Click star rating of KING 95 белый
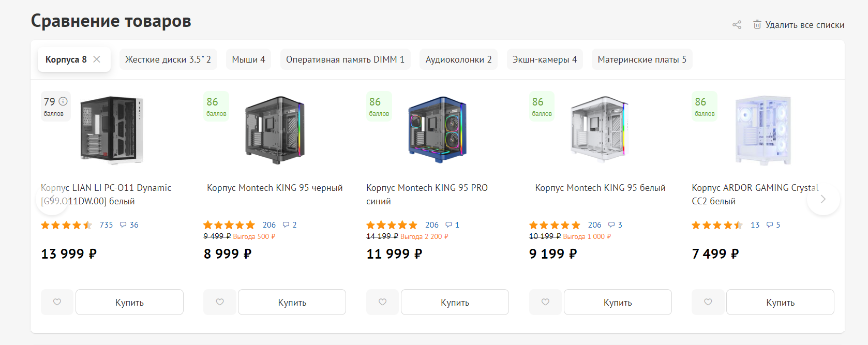The height and width of the screenshot is (345, 868). [555, 225]
